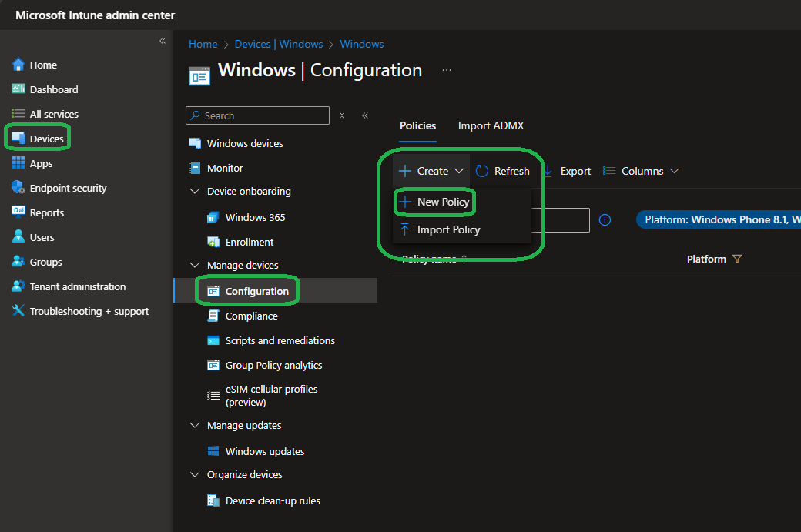Choose Import Policy from the menu
Viewport: 801px width, 532px height.
448,229
